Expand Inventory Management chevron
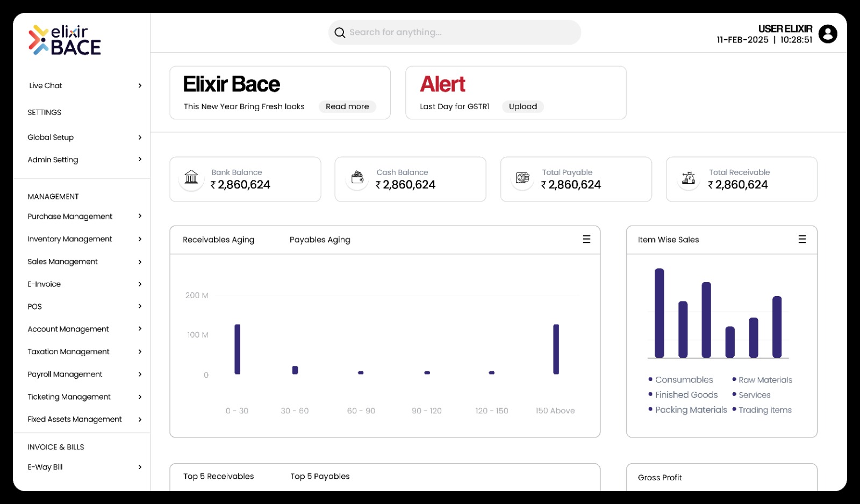 click(140, 239)
